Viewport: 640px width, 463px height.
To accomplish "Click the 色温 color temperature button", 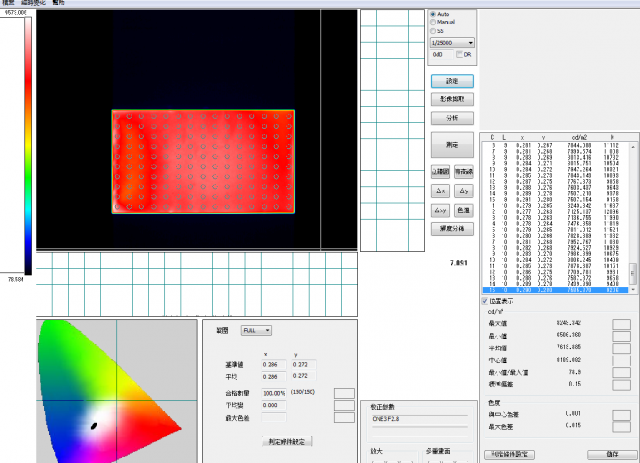I will coord(464,210).
